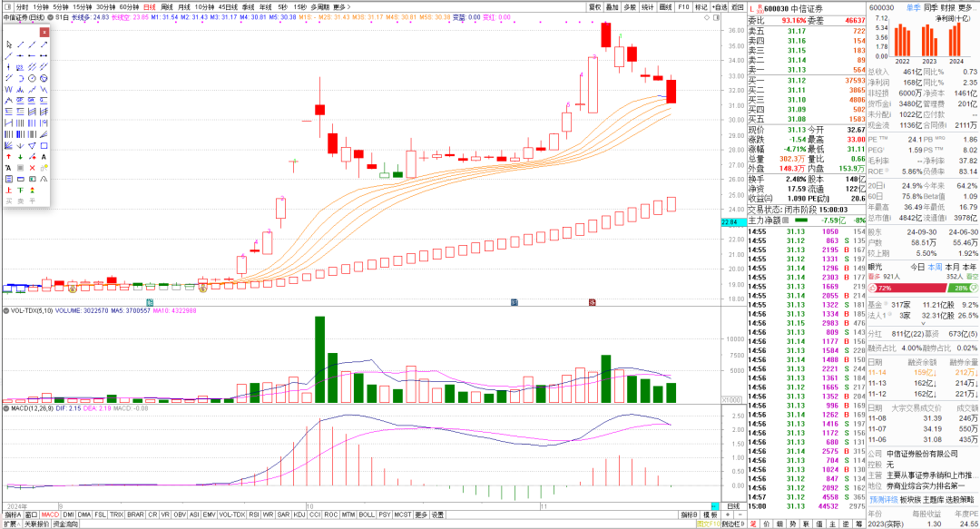Open 板块族 sector link
The image size is (980, 529).
tap(911, 500)
